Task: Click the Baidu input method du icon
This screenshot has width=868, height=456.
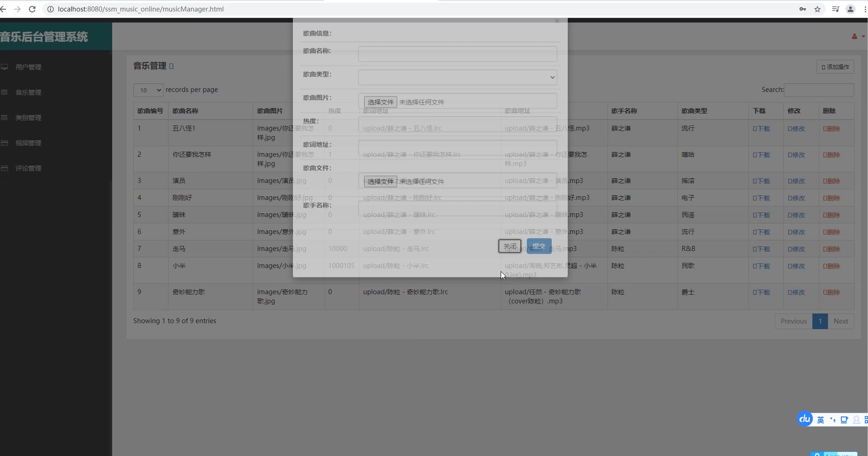Action: point(805,419)
